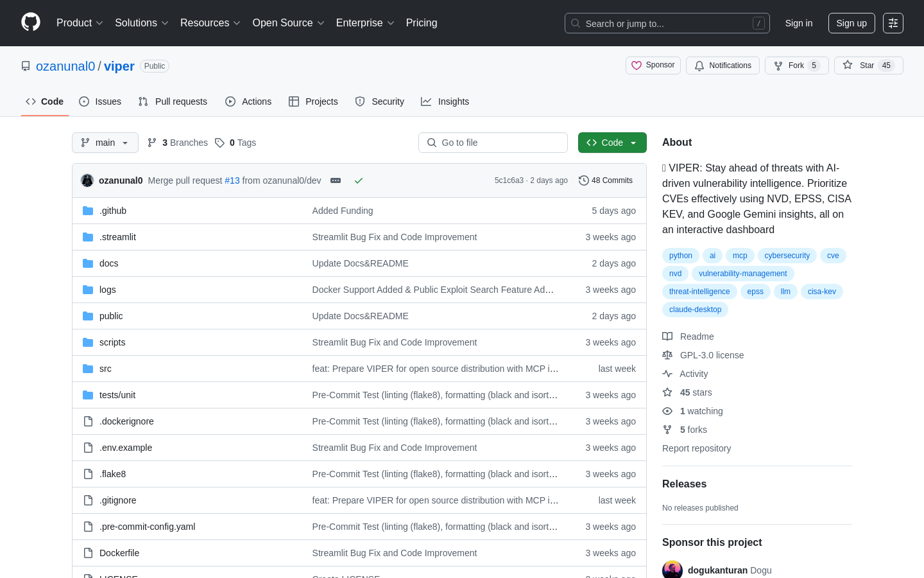Open the ozanunal0 owner link
The width and height of the screenshot is (924, 578).
pyautogui.click(x=65, y=66)
